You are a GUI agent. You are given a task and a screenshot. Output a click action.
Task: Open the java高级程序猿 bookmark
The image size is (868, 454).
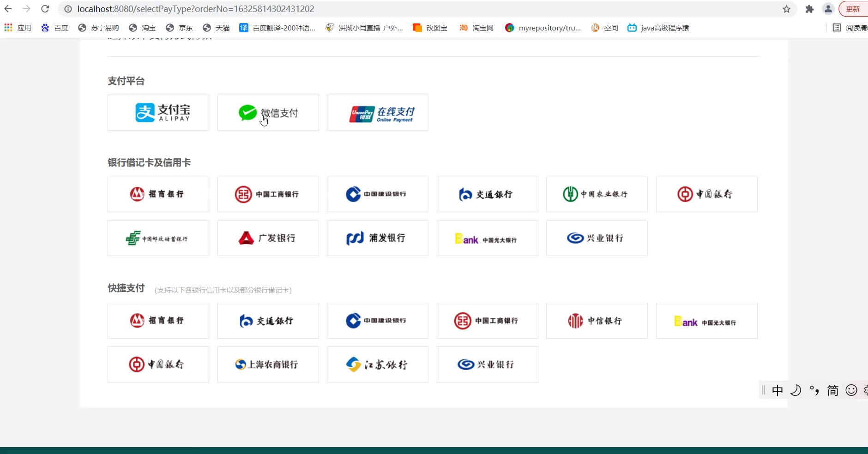coord(658,28)
